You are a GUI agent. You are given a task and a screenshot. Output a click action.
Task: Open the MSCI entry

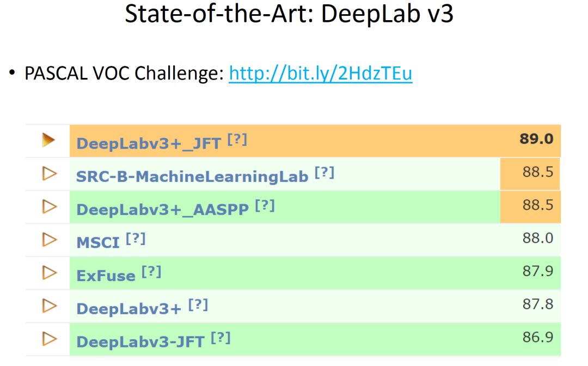click(98, 243)
